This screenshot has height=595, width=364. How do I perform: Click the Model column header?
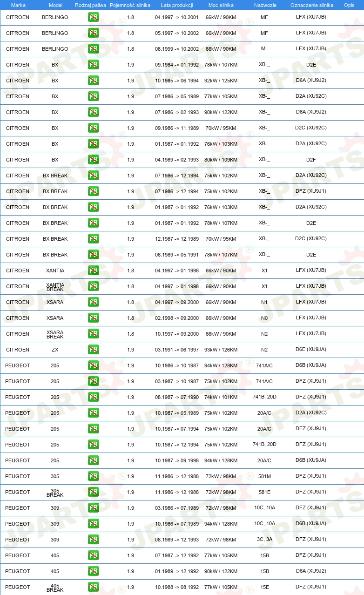coord(55,5)
